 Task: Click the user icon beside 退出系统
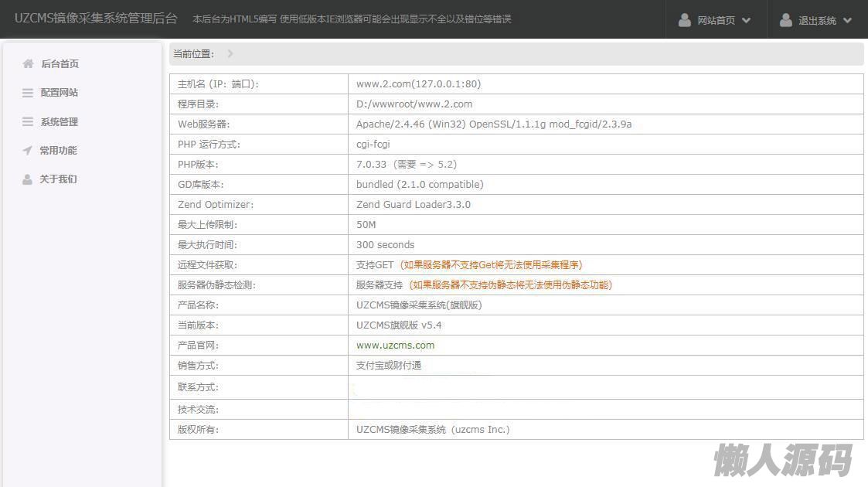pyautogui.click(x=785, y=20)
